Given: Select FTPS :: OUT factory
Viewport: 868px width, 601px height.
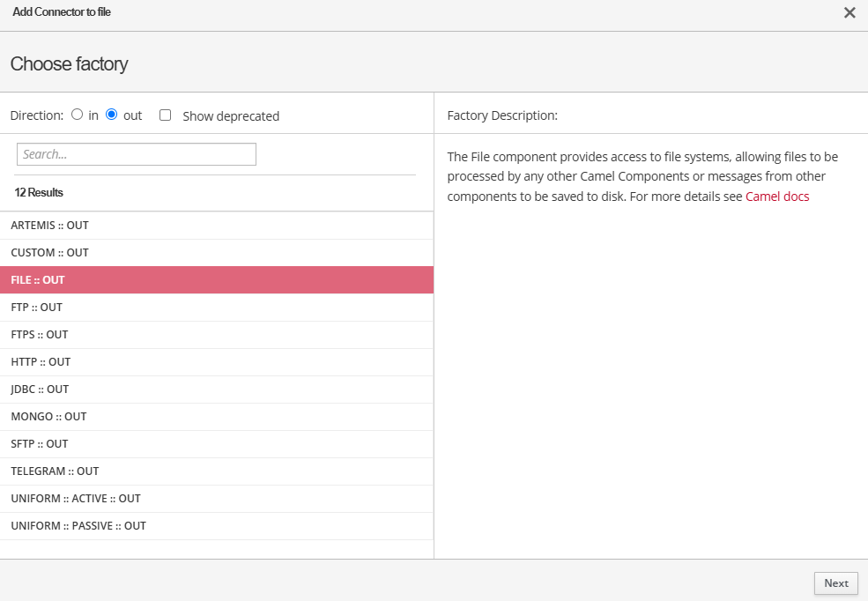Looking at the screenshot, I should 40,335.
